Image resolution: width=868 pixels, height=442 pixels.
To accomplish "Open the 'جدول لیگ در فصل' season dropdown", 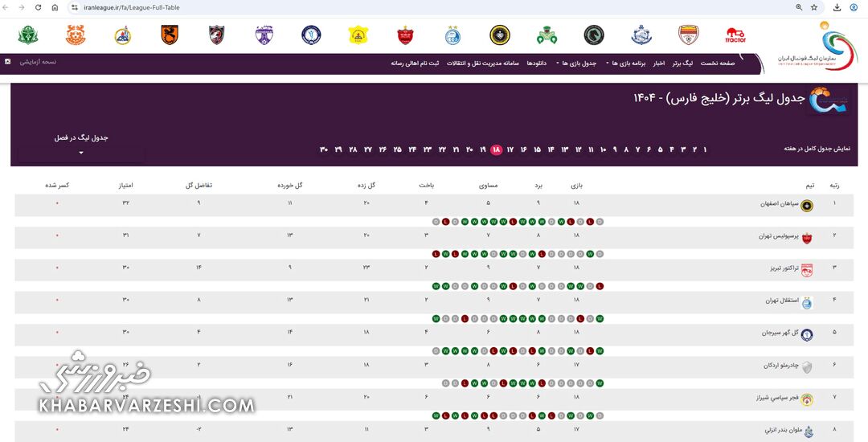I will click(x=81, y=153).
